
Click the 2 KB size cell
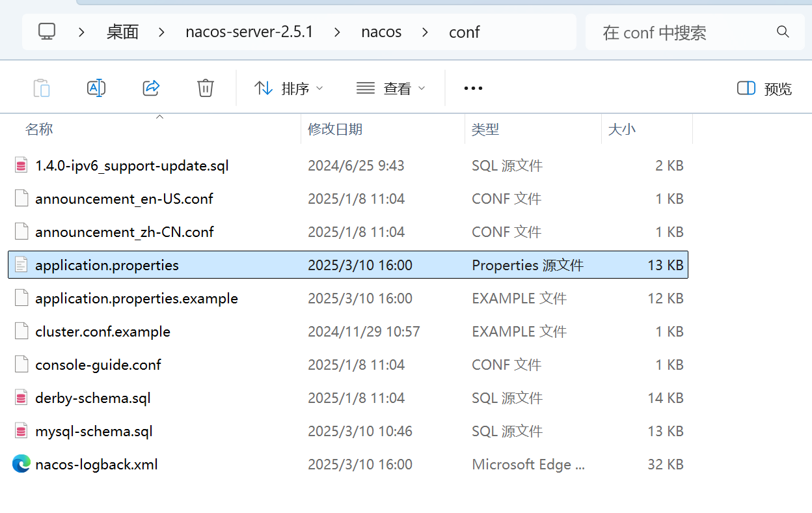(670, 165)
